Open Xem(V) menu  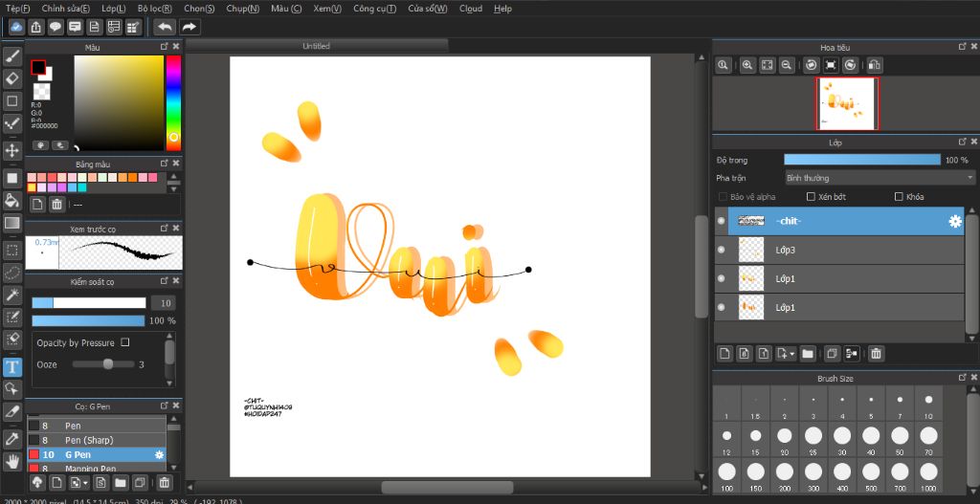tap(327, 9)
